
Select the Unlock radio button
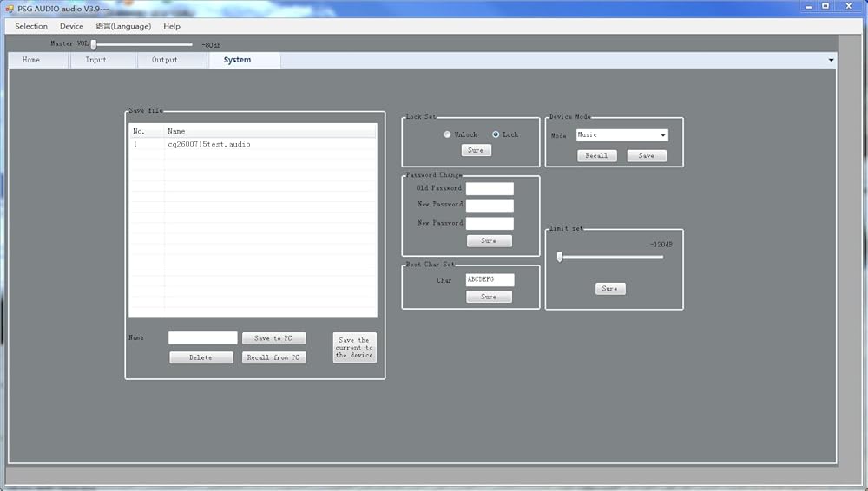(447, 134)
